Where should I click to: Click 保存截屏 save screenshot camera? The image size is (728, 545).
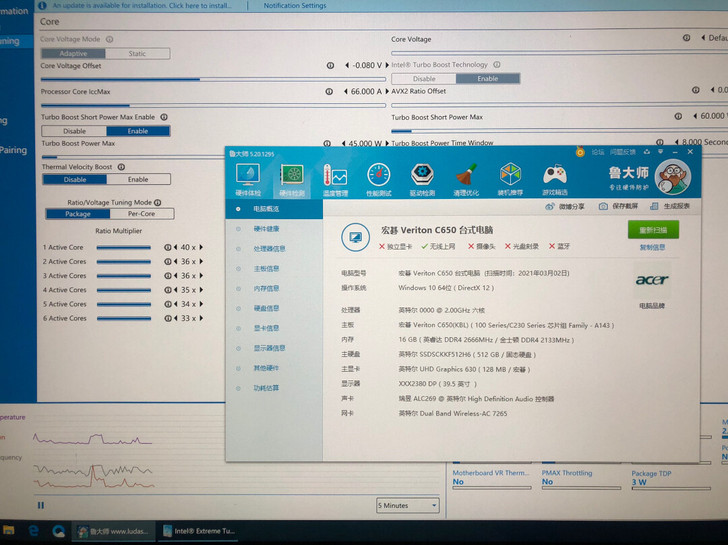(x=618, y=206)
